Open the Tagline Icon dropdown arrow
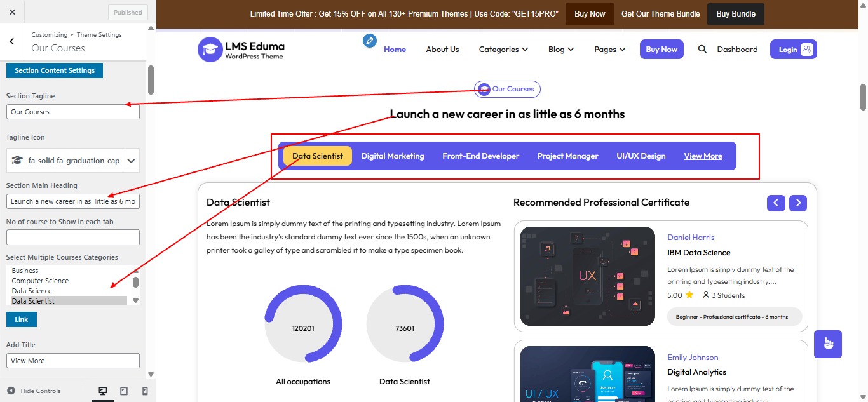 click(131, 161)
